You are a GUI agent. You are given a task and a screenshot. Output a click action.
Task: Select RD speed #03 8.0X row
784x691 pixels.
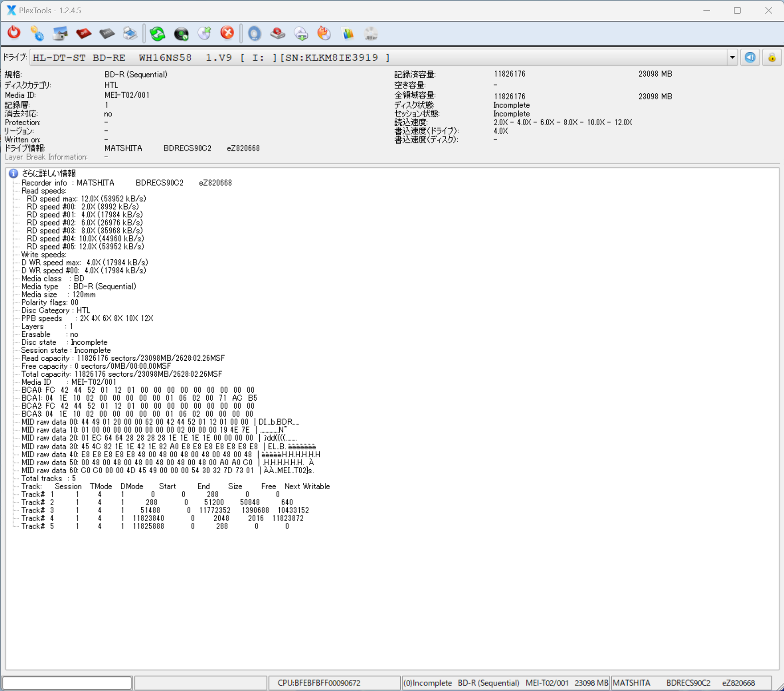[x=85, y=231]
